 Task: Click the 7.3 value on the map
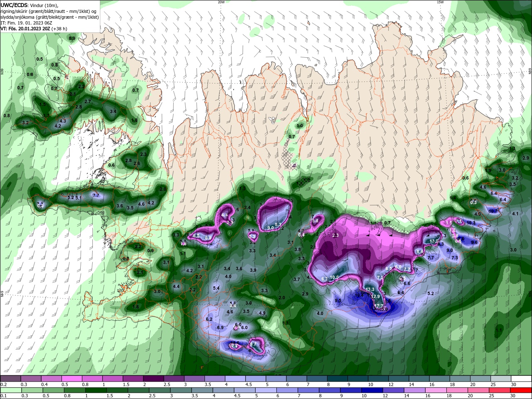click(455, 258)
